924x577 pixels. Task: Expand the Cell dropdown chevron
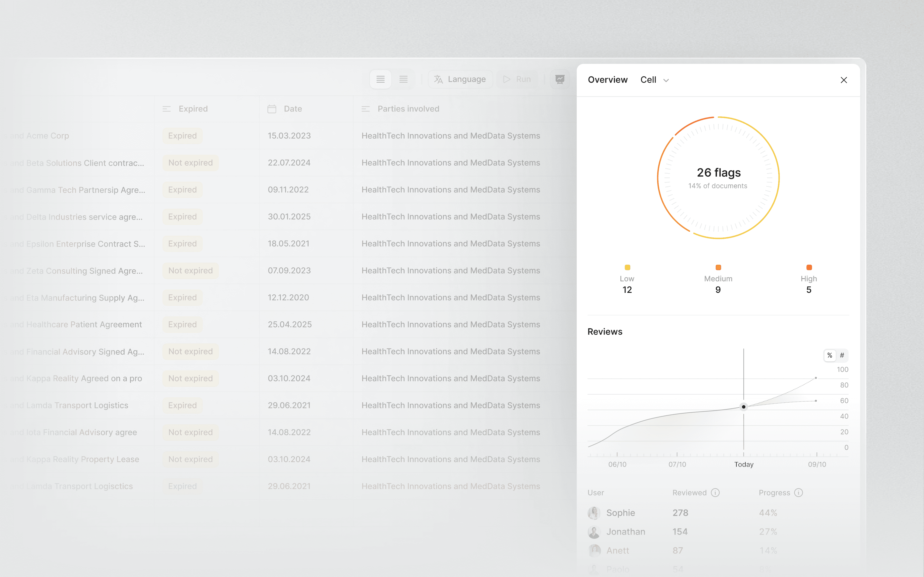click(666, 80)
